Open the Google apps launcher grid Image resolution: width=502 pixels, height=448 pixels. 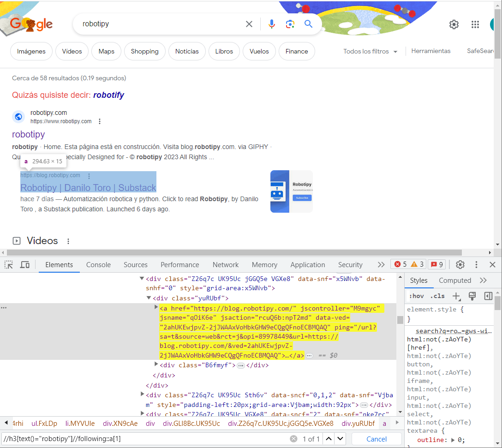pyautogui.click(x=475, y=24)
